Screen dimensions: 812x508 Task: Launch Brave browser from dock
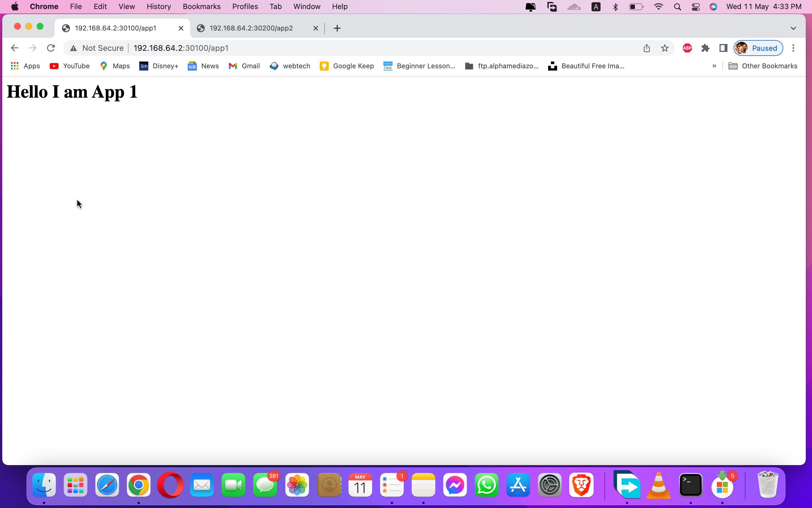click(581, 485)
